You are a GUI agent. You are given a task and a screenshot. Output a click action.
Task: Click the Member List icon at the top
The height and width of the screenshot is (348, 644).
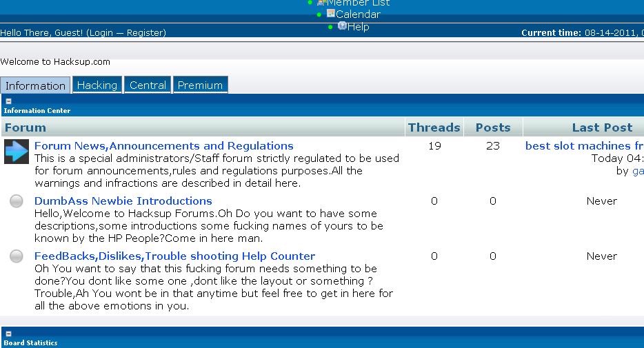321,2
